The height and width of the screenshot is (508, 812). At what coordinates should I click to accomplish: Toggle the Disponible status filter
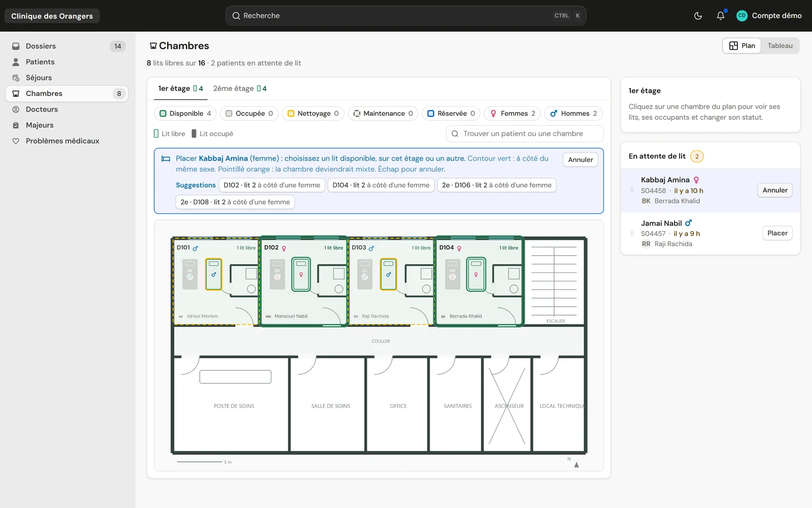tap(185, 113)
